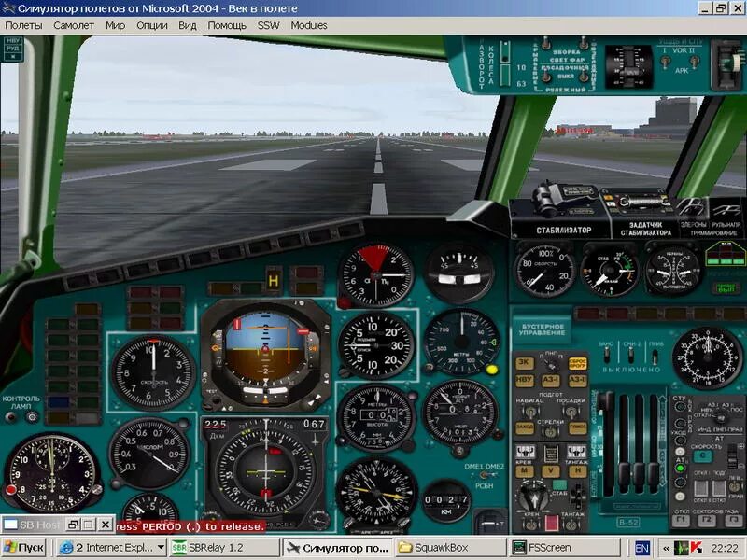Click the left КОНТРОЛЬ ЛАМП test button
The width and height of the screenshot is (747, 560).
[11, 417]
